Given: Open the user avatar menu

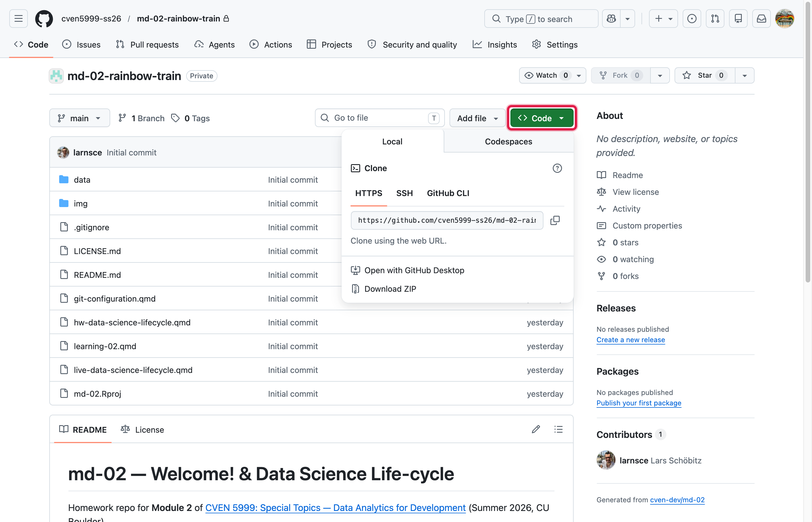Looking at the screenshot, I should pos(784,19).
